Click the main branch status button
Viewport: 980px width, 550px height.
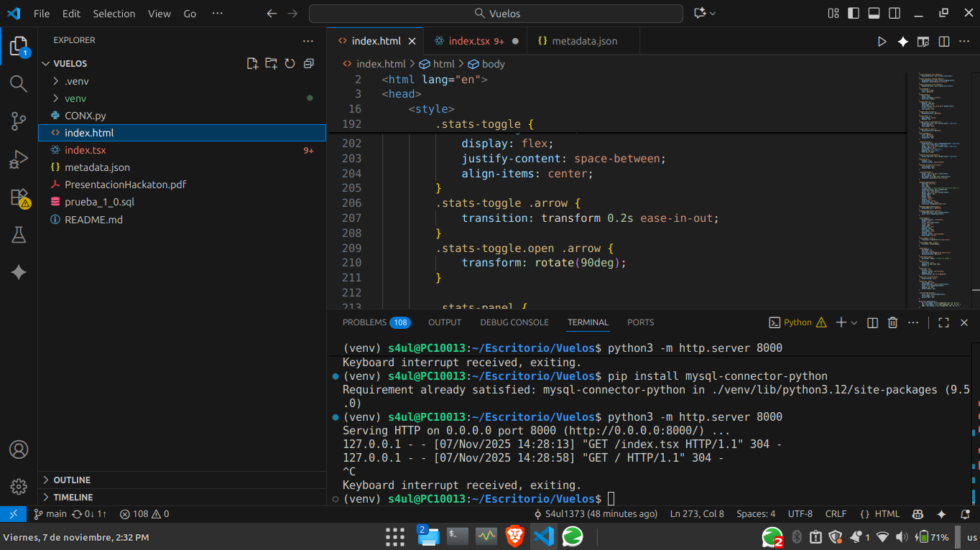point(50,514)
